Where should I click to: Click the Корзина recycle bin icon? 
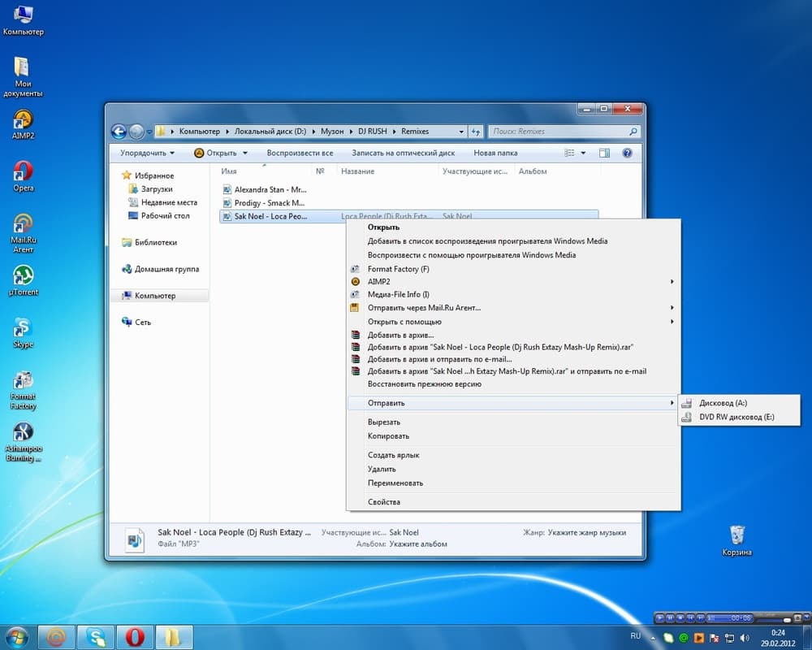[736, 540]
